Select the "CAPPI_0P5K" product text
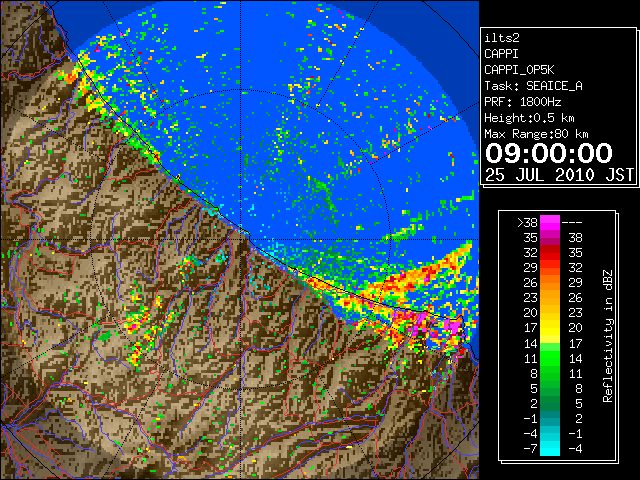This screenshot has height=480, width=640. click(519, 70)
